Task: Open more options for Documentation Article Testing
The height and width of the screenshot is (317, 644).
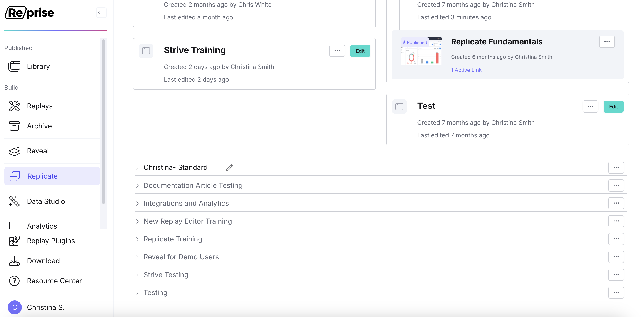Action: (x=616, y=185)
